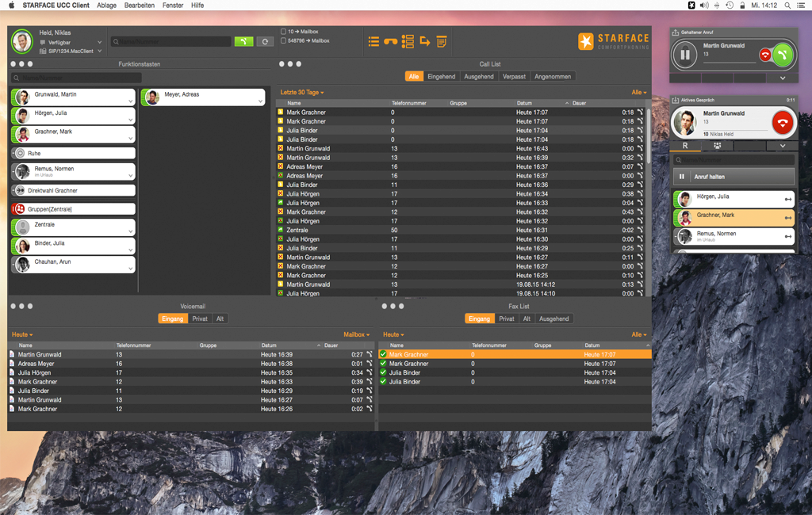Open the orange notes document toolbar icon

tap(442, 41)
